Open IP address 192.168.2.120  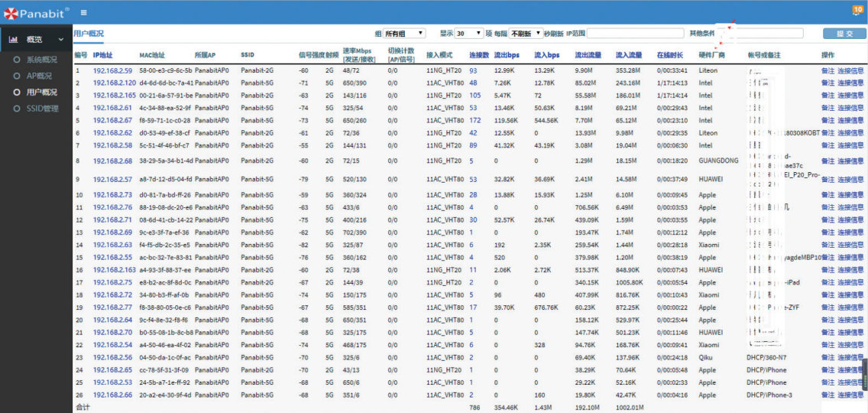tap(115, 83)
